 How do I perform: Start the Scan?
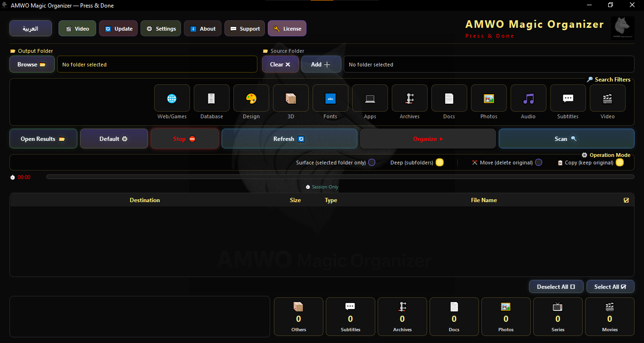[567, 139]
